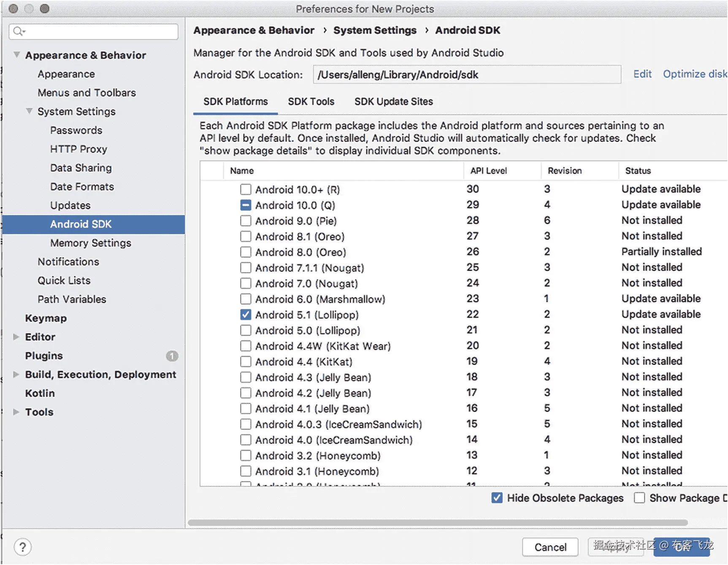The width and height of the screenshot is (728, 565).
Task: Click the Android SDK Location path field
Action: (x=466, y=75)
